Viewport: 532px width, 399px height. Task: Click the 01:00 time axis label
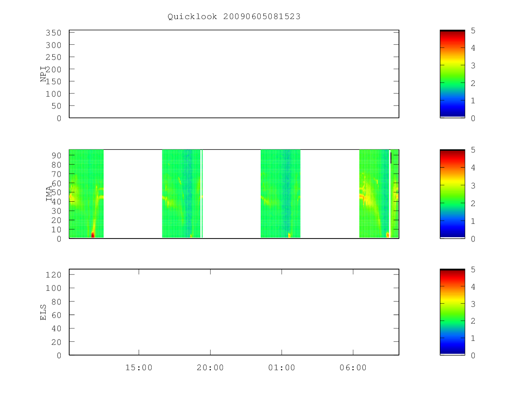click(282, 368)
